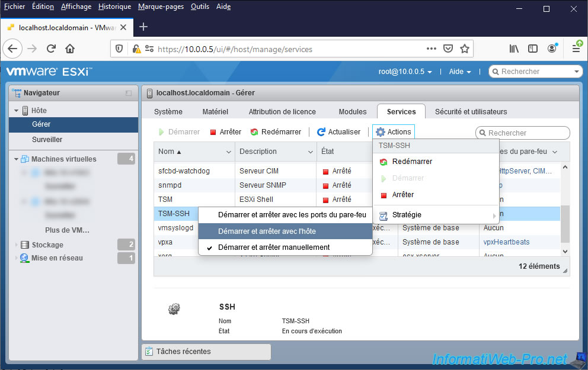Image resolution: width=588 pixels, height=370 pixels.
Task: Switch to the Matériel tab
Action: [215, 112]
